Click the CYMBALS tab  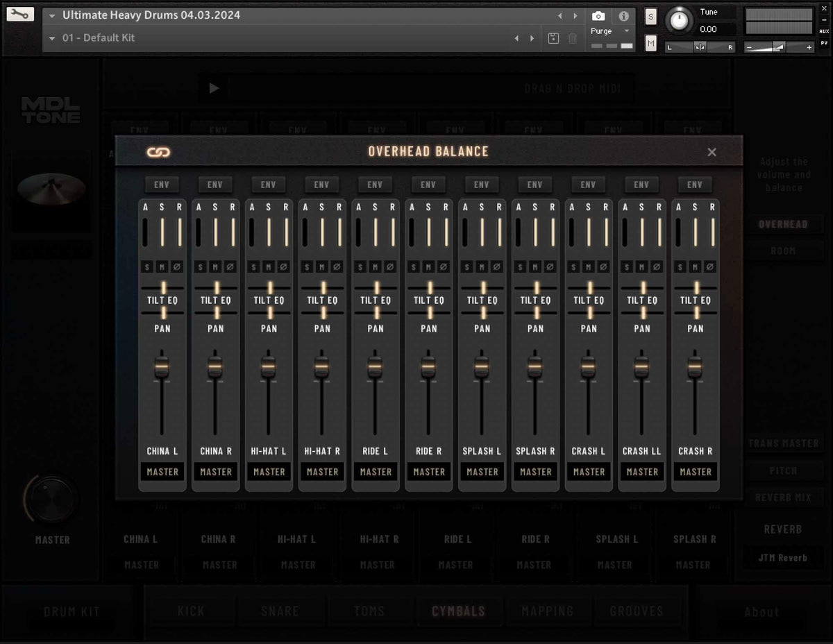(458, 611)
